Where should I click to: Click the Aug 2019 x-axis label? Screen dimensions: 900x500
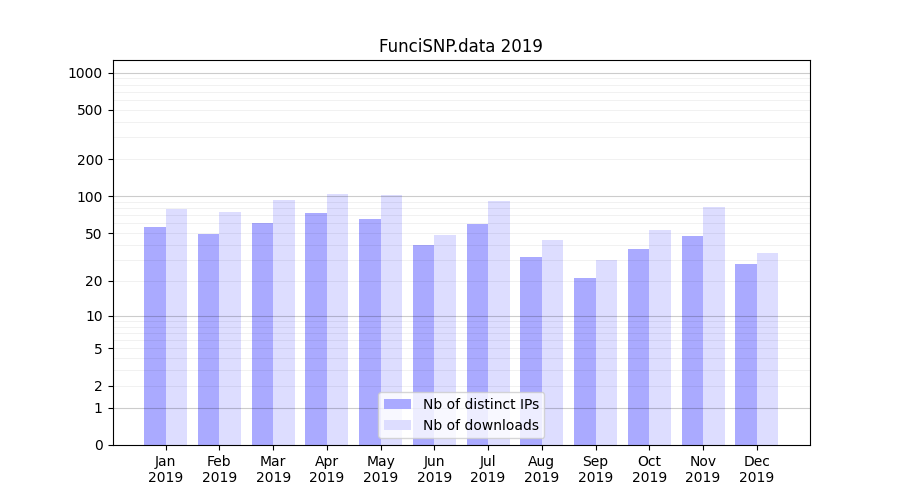[541, 469]
